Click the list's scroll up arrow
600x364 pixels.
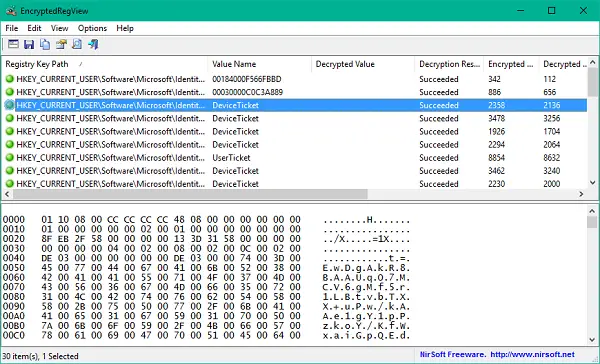tap(593, 62)
